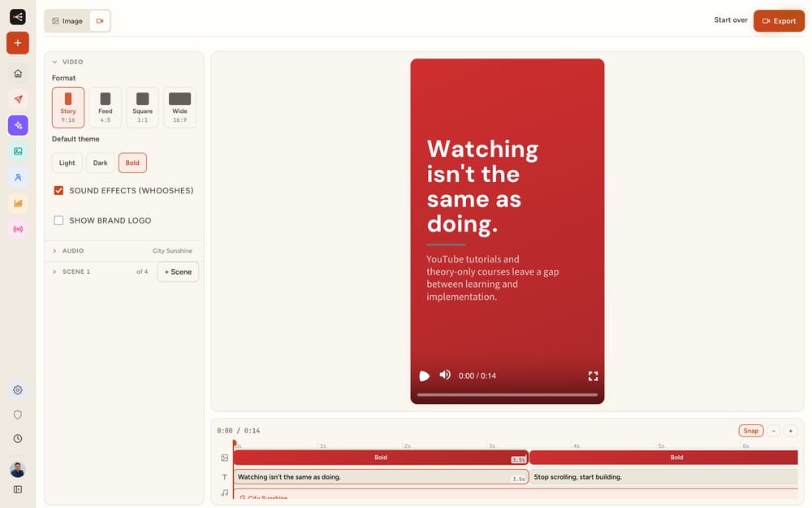Click the 'of 4' scene count text

[x=142, y=271]
